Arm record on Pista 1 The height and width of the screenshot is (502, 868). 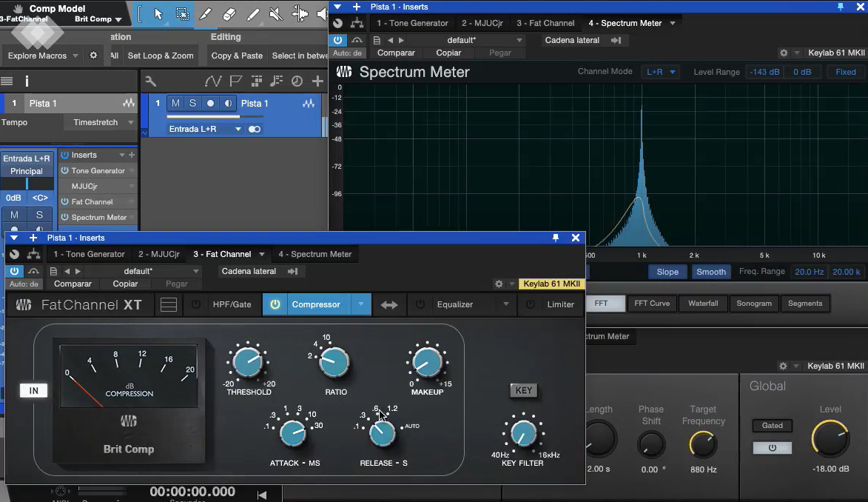click(x=210, y=103)
